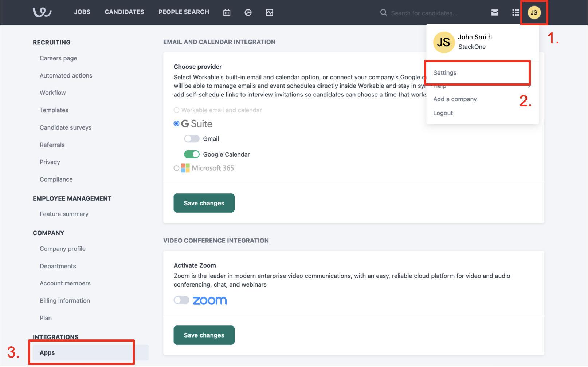This screenshot has width=588, height=367.
Task: Select Add a company menu entry
Action: tap(455, 99)
